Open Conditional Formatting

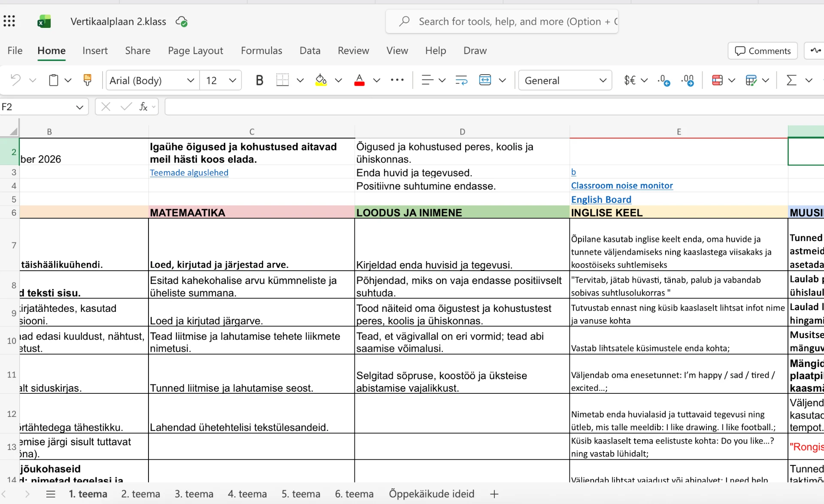pyautogui.click(x=717, y=80)
